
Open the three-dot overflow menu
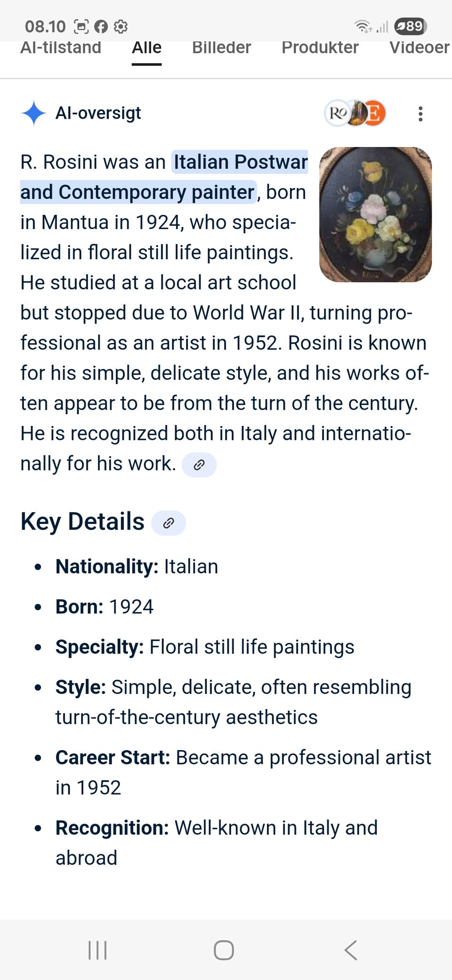point(420,114)
